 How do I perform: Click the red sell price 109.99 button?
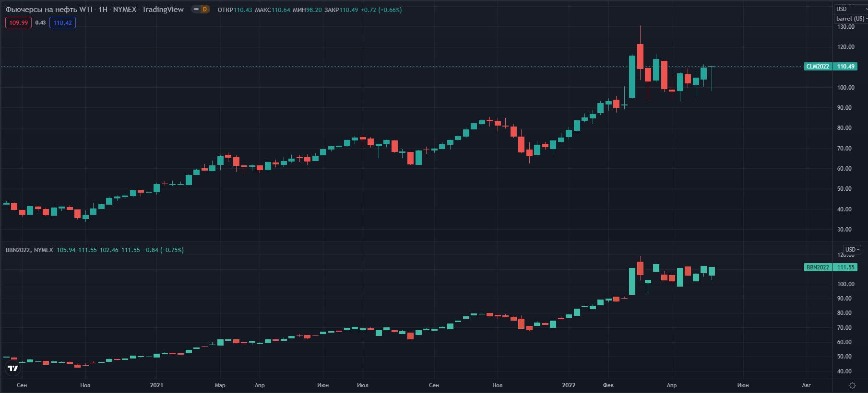click(18, 23)
